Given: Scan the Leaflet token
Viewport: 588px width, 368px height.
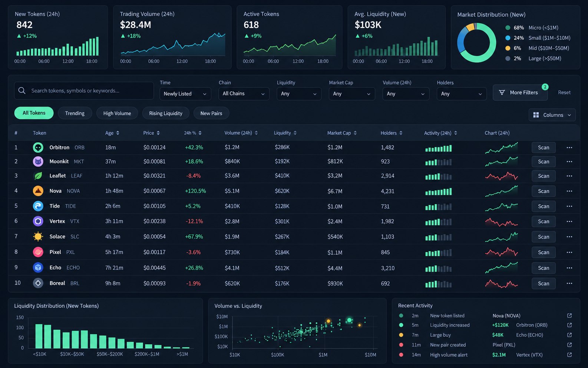Looking at the screenshot, I should [x=544, y=176].
